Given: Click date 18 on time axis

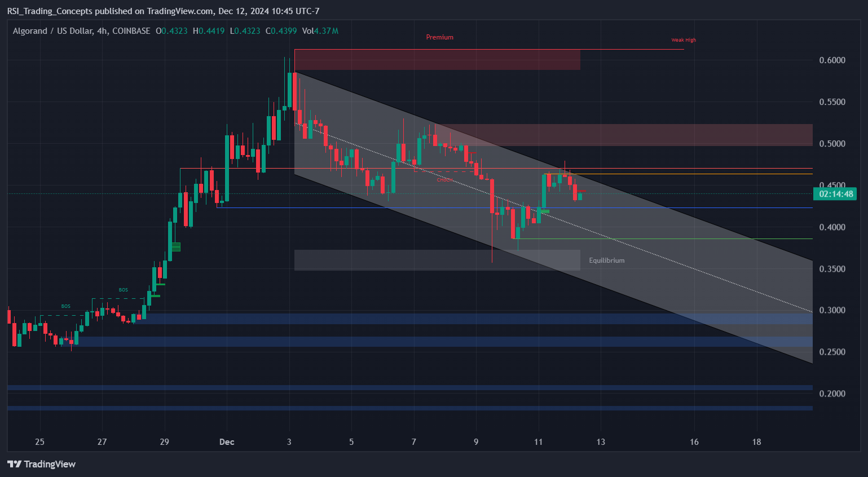Looking at the screenshot, I should click(x=757, y=441).
